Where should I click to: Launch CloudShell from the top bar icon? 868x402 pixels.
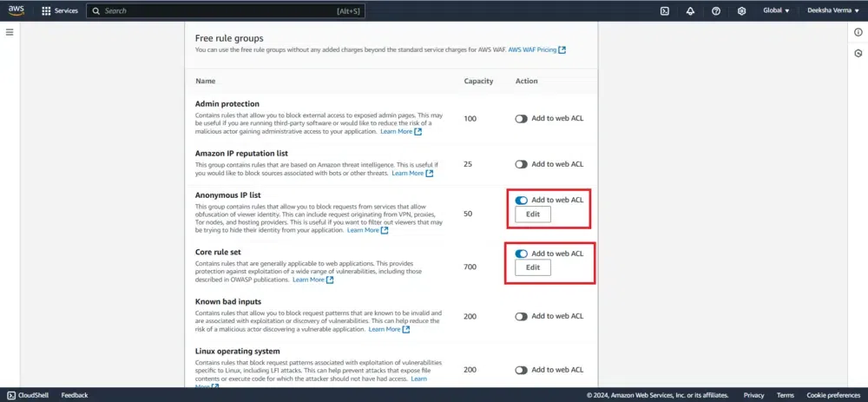point(665,10)
